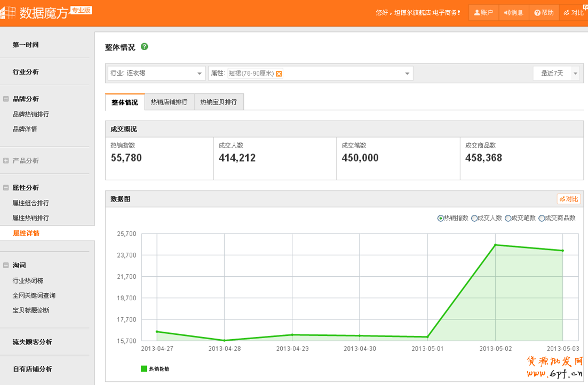This screenshot has height=385, width=588.
Task: Select the 成交商品数 radio button
Action: (x=542, y=218)
